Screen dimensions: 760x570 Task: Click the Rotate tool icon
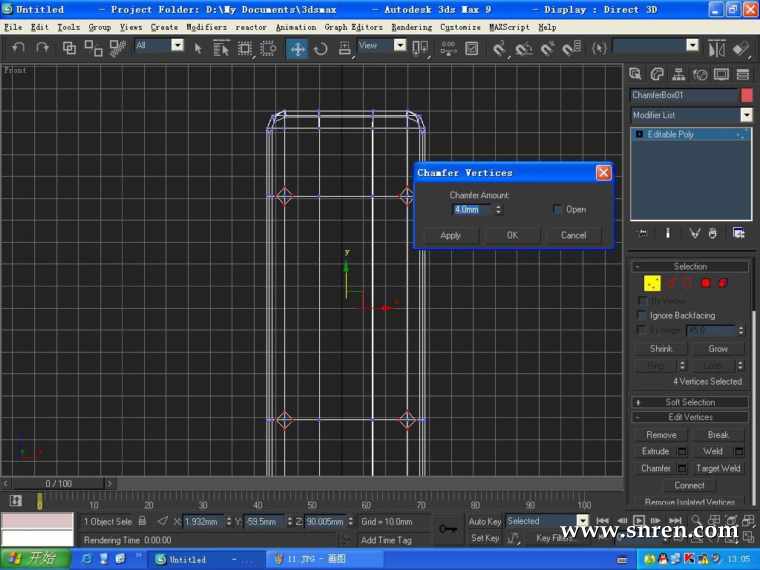click(x=321, y=47)
